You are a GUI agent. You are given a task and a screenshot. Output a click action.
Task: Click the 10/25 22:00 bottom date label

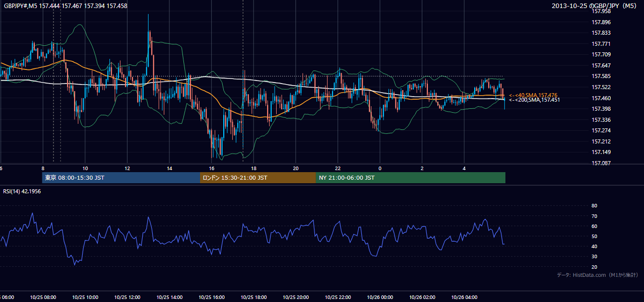[338, 297]
